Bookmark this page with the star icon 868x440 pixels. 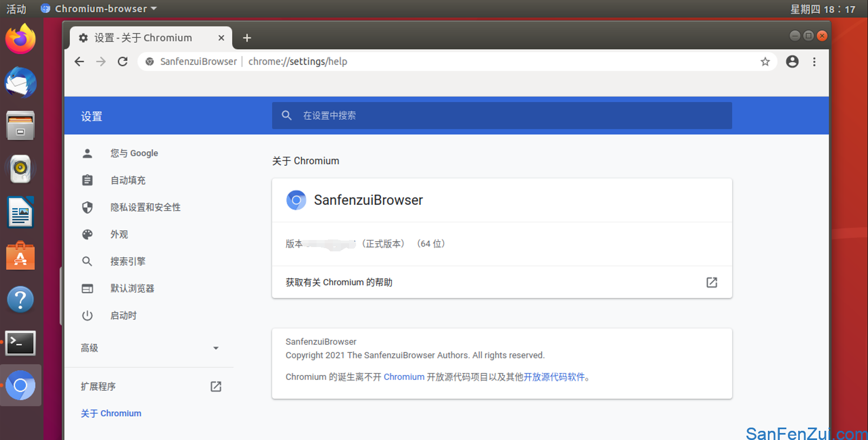(x=765, y=62)
